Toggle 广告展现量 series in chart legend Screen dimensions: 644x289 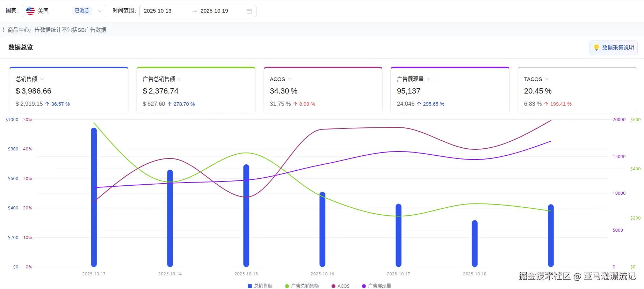[376, 286]
